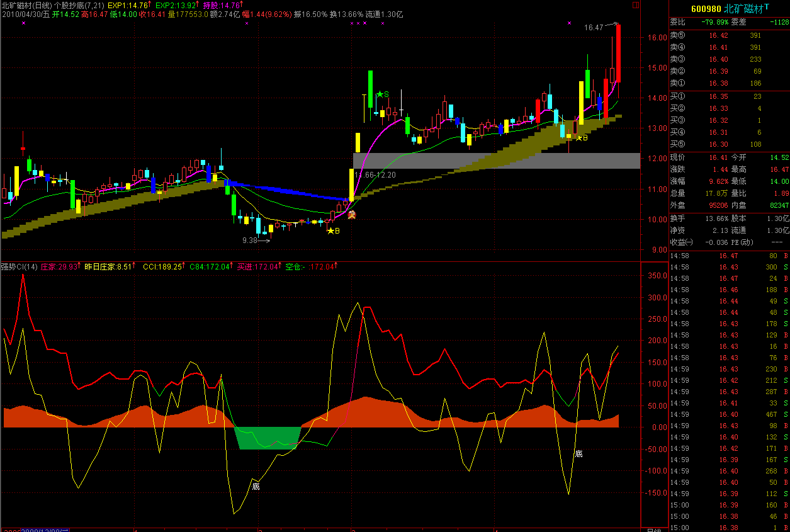Click the T superscript beside the stock name
The height and width of the screenshot is (532, 790).
pos(766,6)
